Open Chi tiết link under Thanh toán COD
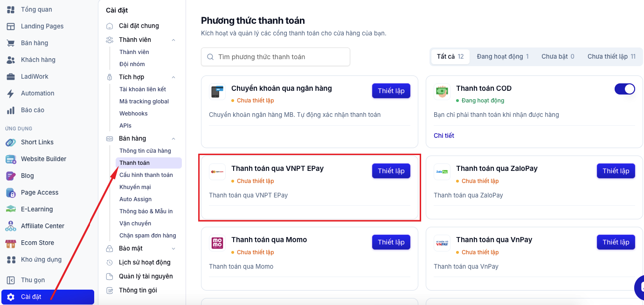The width and height of the screenshot is (644, 305). coord(444,136)
